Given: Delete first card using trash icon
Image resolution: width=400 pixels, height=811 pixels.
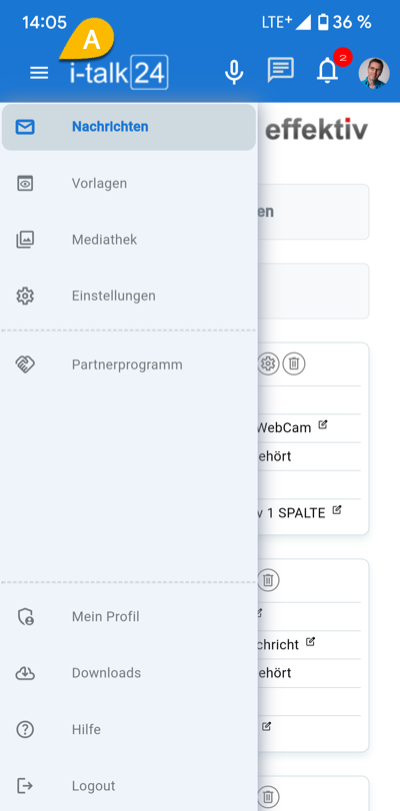Looking at the screenshot, I should [x=294, y=364].
